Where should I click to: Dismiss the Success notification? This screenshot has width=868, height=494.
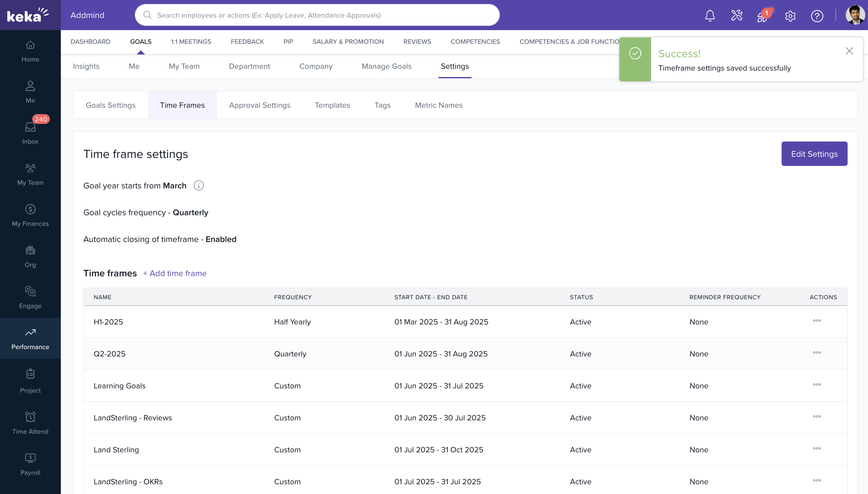pyautogui.click(x=849, y=51)
